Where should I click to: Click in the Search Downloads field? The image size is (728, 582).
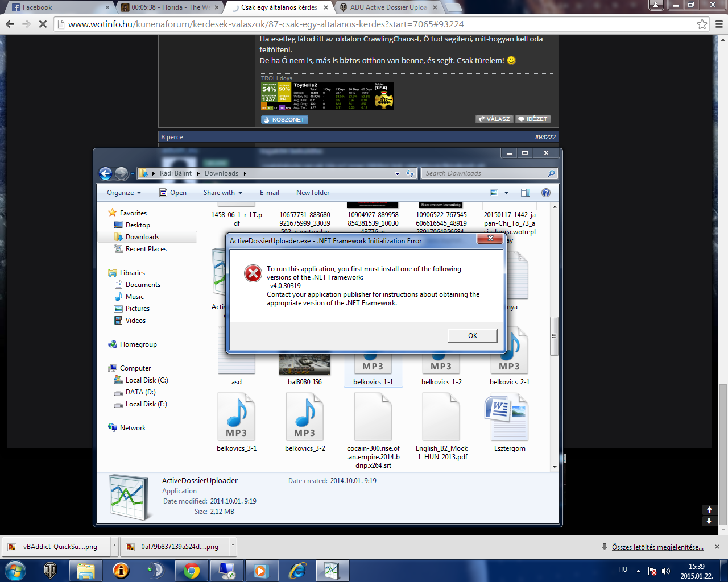tap(483, 173)
